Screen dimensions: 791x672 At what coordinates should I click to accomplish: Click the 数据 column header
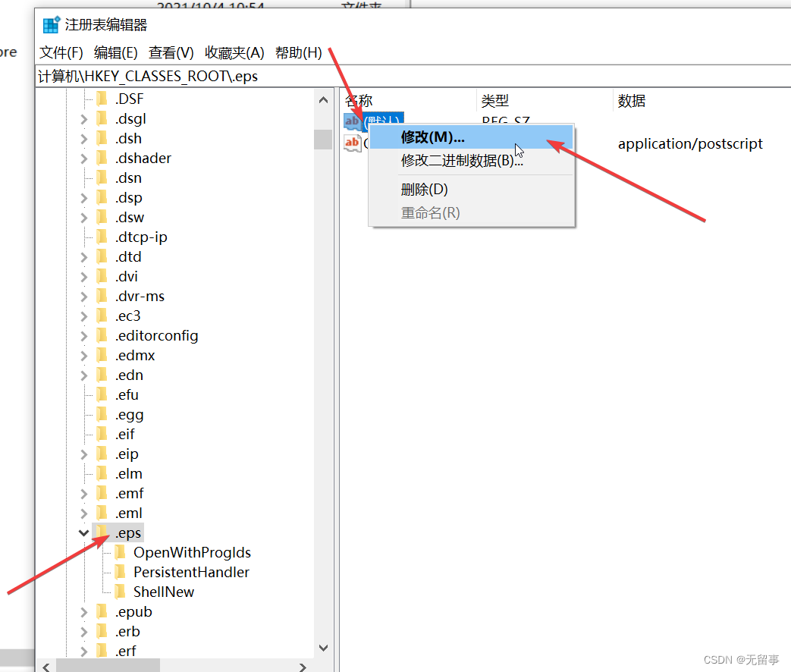pos(702,100)
